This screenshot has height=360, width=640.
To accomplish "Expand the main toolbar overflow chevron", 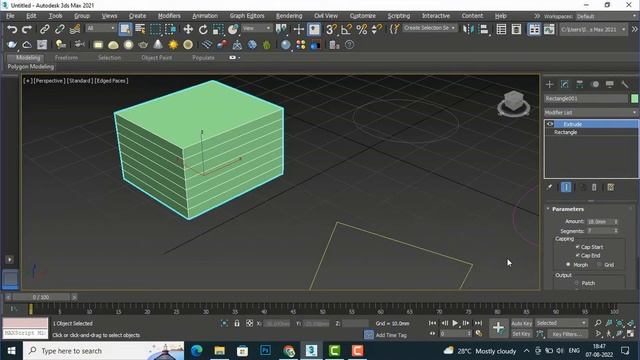I will (634, 29).
